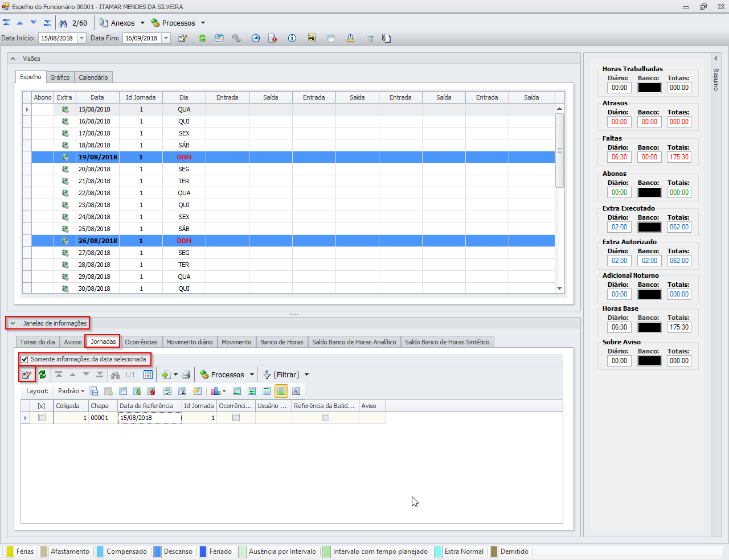Screen dimensions: 729x560
Task: Click yellow note icon in date toolbar
Action: 312,38
